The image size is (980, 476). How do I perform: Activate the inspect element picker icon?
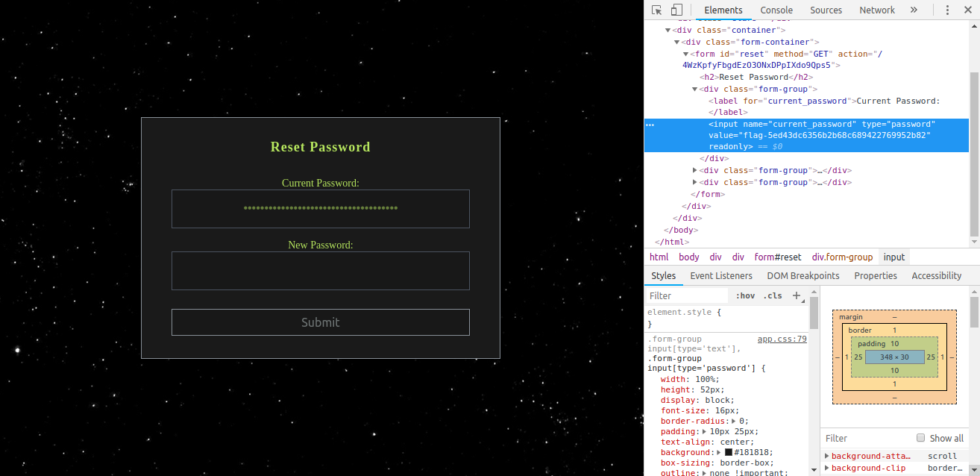[657, 10]
